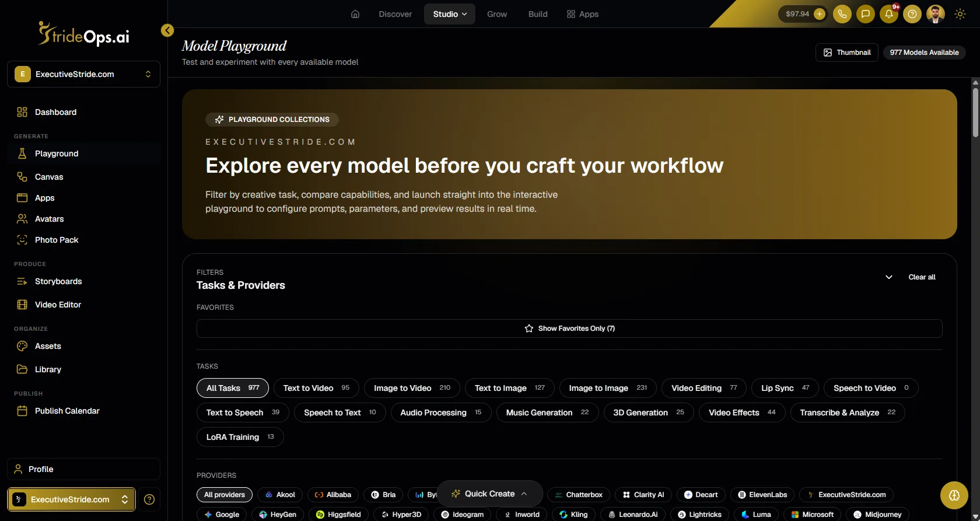This screenshot has width=980, height=521.
Task: Switch theme with the sun icon
Action: point(960,14)
